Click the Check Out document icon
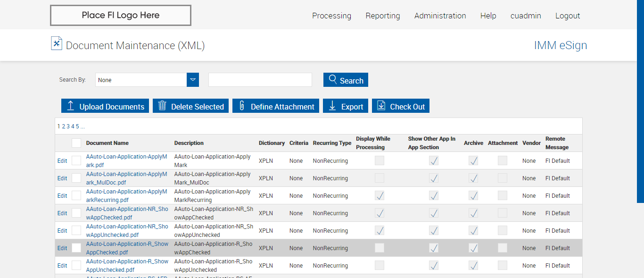 [381, 106]
